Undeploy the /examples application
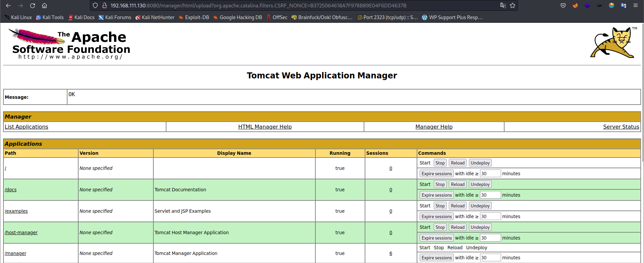 click(x=480, y=206)
